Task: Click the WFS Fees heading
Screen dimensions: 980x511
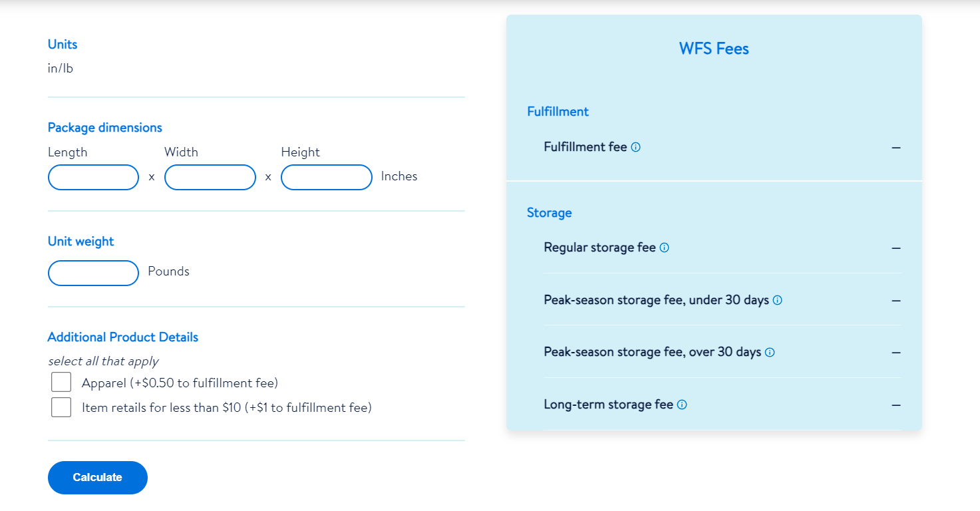Action: coord(713,48)
